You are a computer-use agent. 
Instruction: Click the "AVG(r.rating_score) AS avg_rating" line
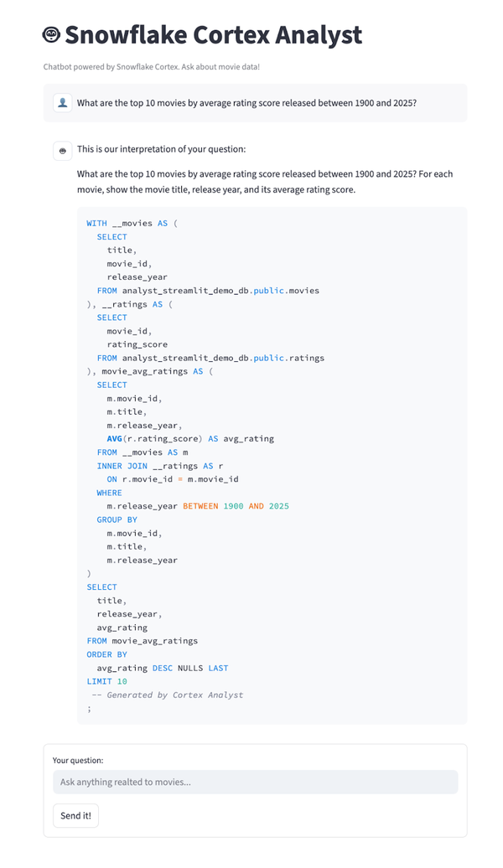pyautogui.click(x=190, y=438)
